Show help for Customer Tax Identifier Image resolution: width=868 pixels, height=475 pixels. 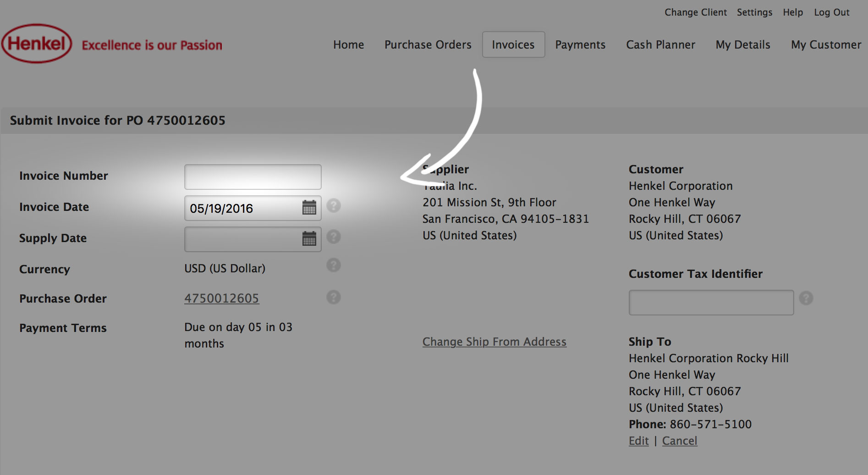(806, 298)
